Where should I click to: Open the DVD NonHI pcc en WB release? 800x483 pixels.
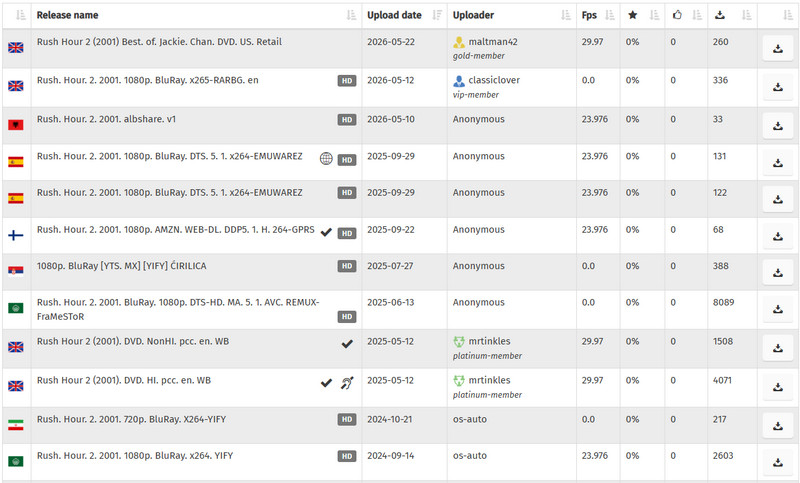coord(133,341)
